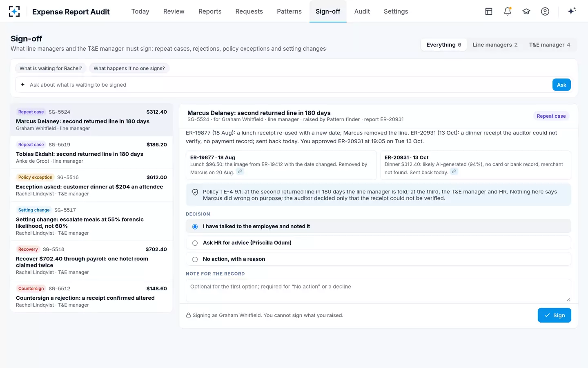Click the Setting change tag on SG-5517
This screenshot has height=368, width=588.
pyautogui.click(x=34, y=210)
